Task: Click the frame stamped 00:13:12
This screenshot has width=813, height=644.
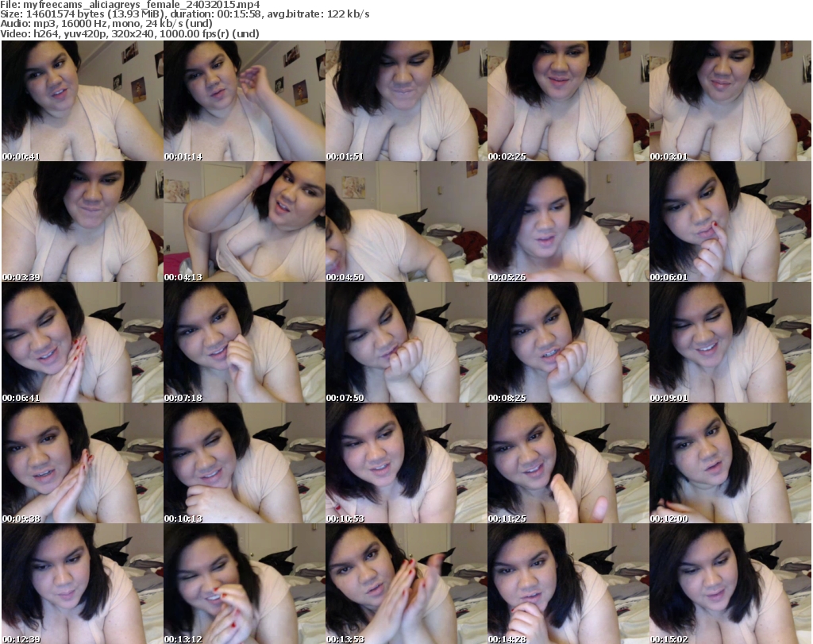Action: (245, 584)
